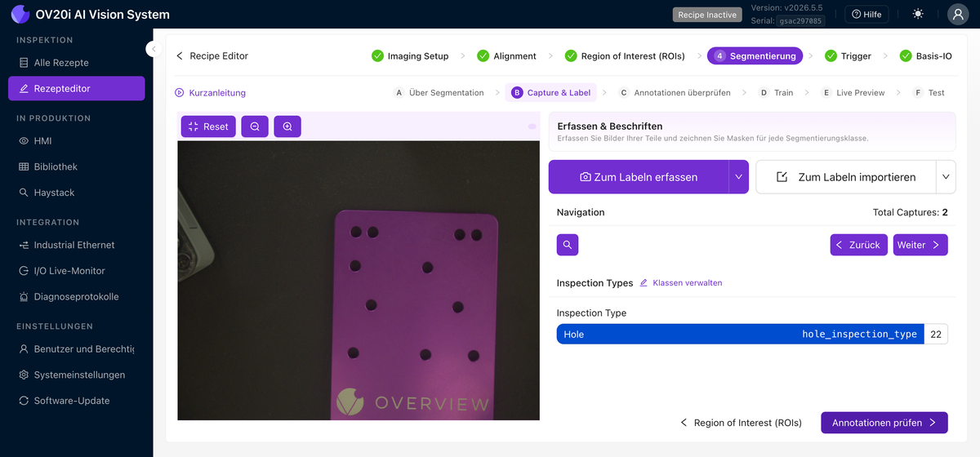The width and height of the screenshot is (980, 457).
Task: Go to Imaging Setup step
Action: click(410, 56)
